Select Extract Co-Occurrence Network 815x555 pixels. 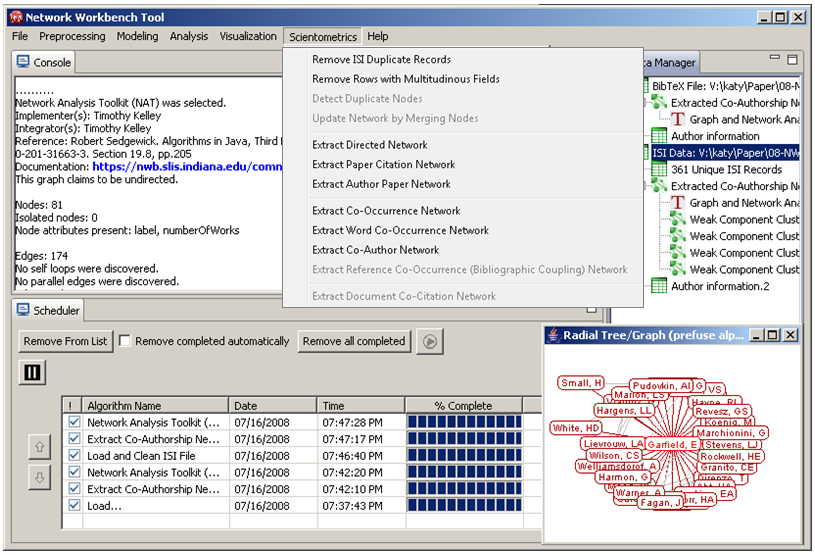pyautogui.click(x=386, y=211)
